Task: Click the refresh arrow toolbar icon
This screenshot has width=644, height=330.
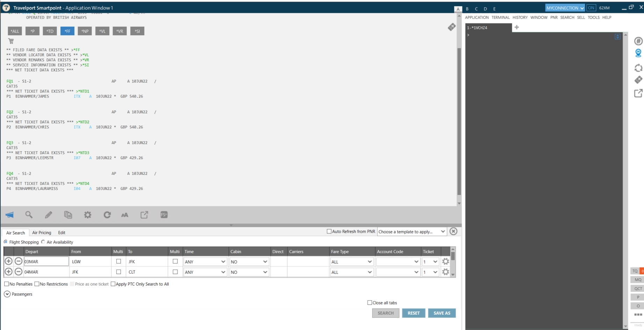Action: point(107,215)
